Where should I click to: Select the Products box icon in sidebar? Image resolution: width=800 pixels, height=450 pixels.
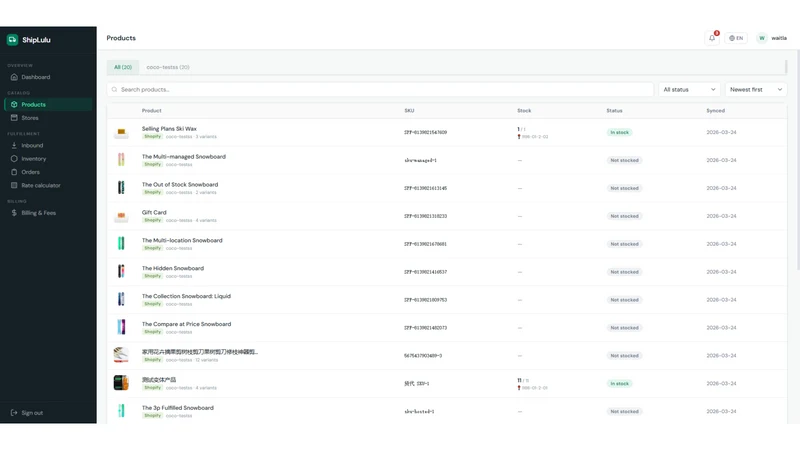pyautogui.click(x=14, y=104)
